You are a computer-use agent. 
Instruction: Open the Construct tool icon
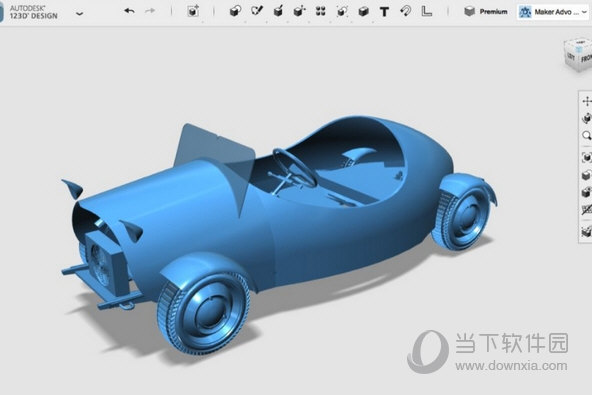278,11
